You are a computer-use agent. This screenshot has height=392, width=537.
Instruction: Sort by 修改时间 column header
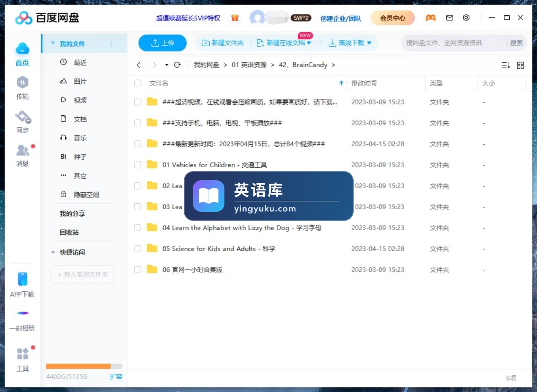pos(364,83)
